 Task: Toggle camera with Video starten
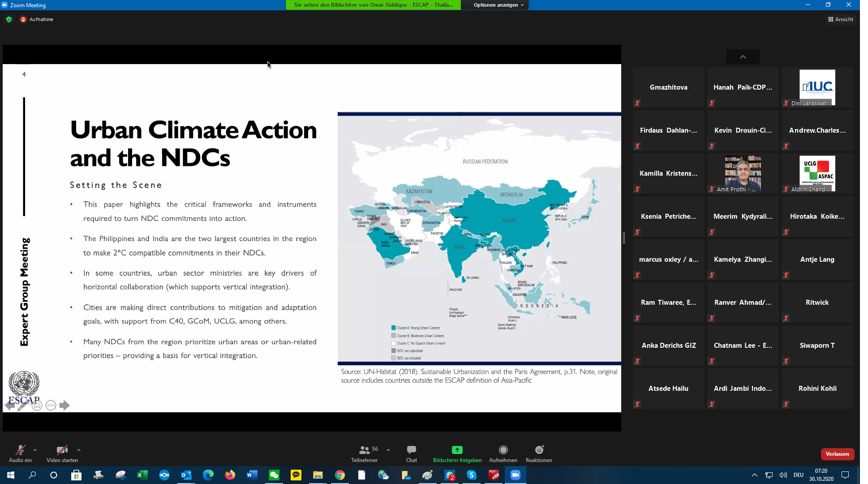(x=62, y=453)
